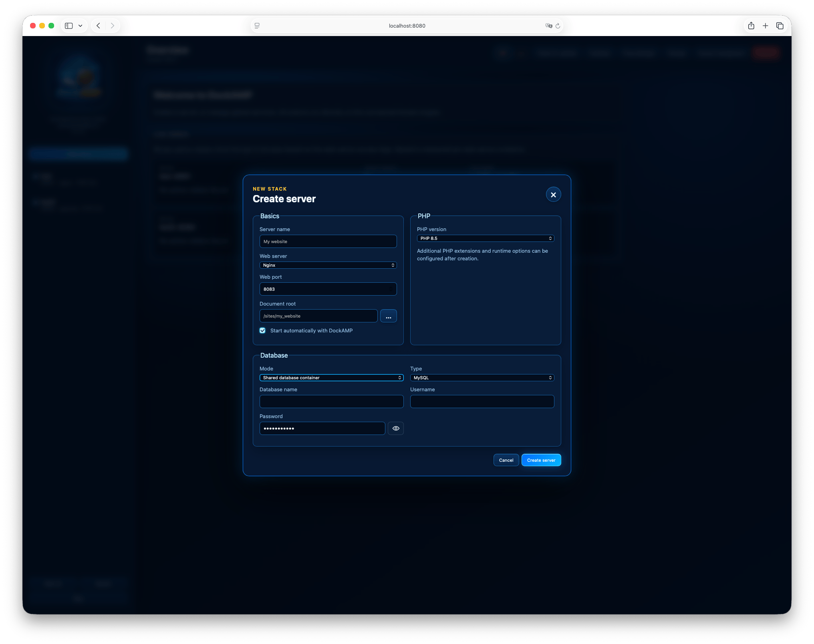Click the Server name input field
Screen dimensions: 814x644
click(x=328, y=241)
